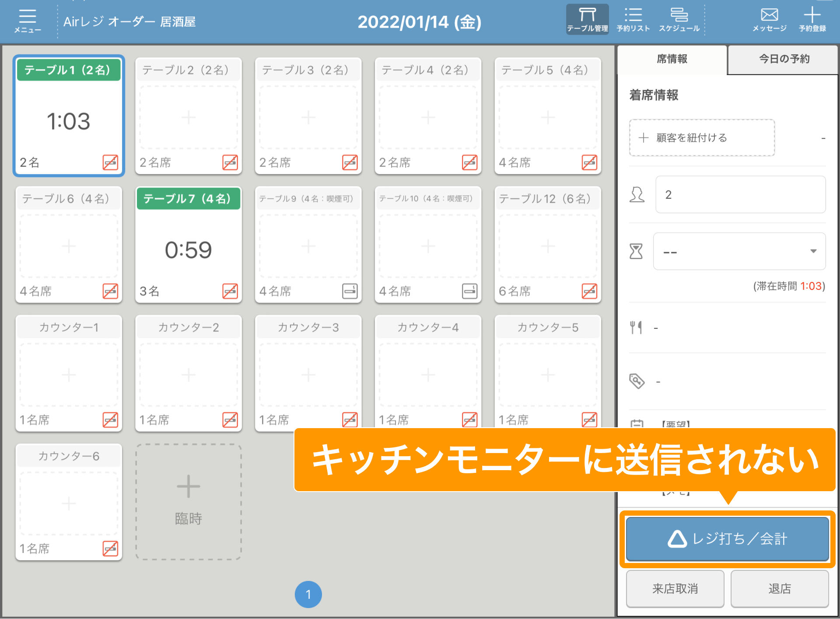This screenshot has width=840, height=619.
Task: Click no-smoking icon on テーブル12
Action: click(590, 291)
